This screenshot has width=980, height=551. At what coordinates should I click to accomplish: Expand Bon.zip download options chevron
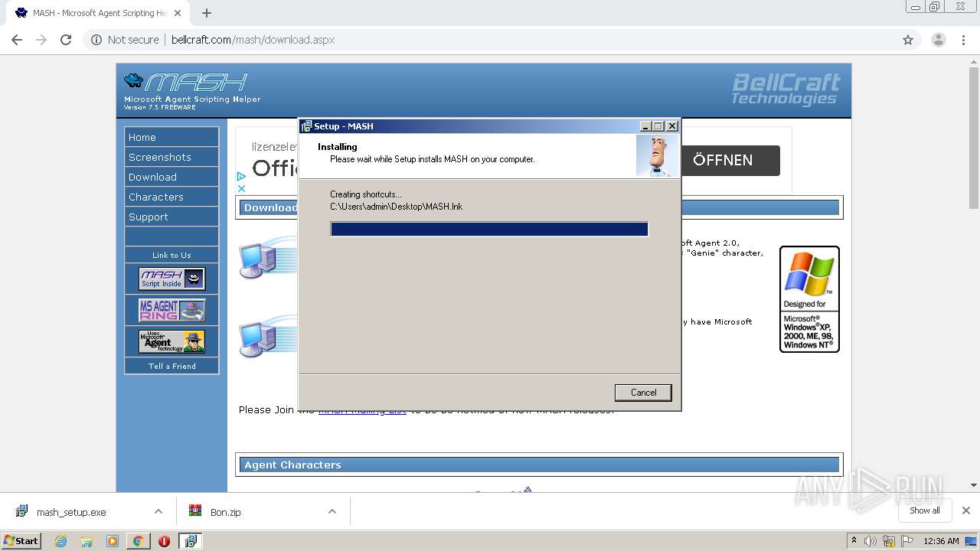[332, 512]
